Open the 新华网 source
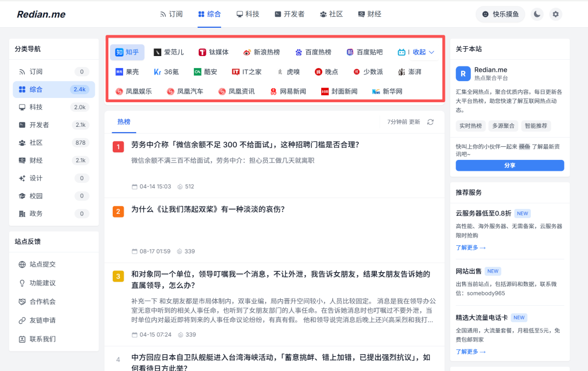 (x=388, y=91)
